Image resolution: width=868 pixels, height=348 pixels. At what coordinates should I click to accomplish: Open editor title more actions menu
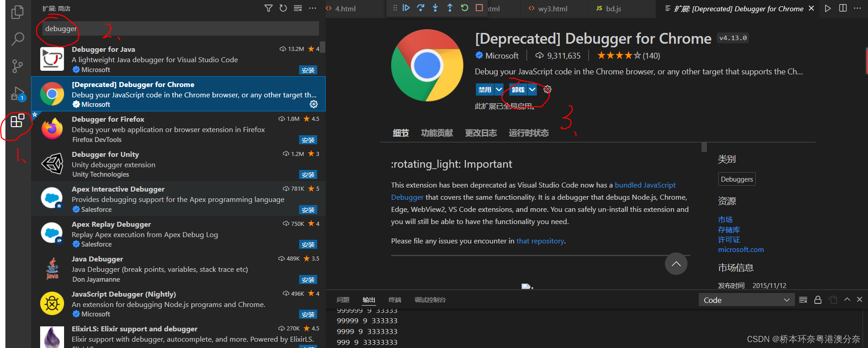coord(858,8)
